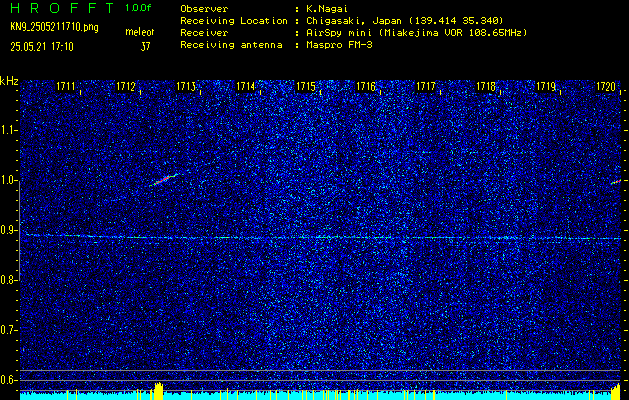Click the Chigasaki, Japan location value
Image resolution: width=629 pixels, height=400 pixels.
coord(405,21)
